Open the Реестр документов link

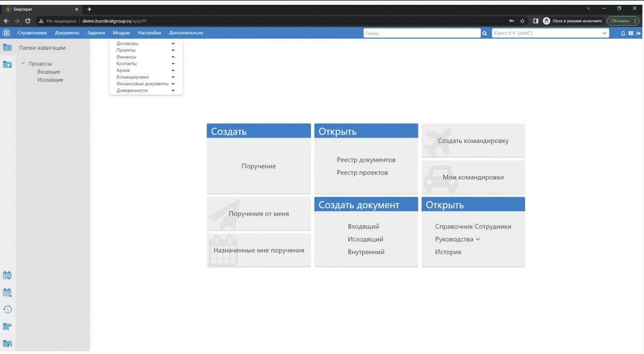click(x=366, y=160)
